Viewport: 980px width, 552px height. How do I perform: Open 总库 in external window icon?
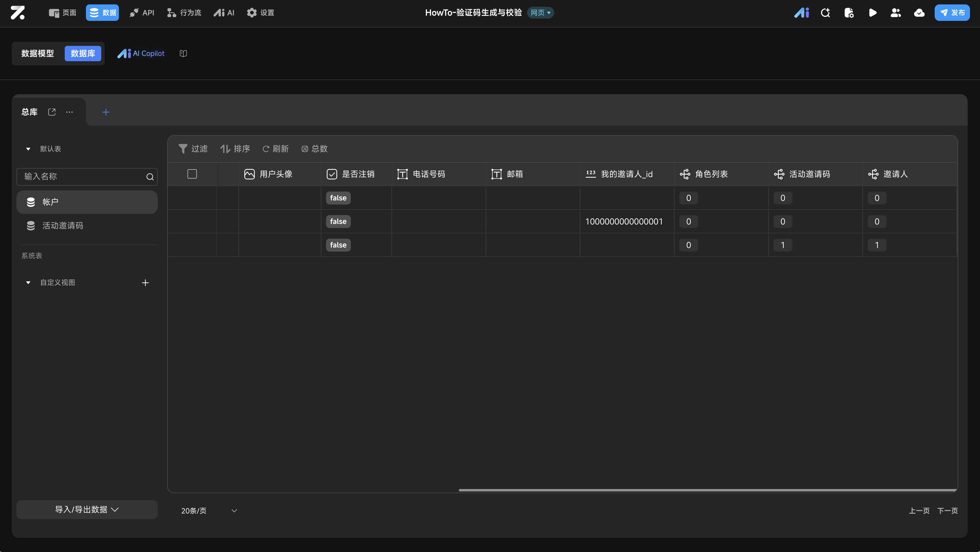point(52,112)
